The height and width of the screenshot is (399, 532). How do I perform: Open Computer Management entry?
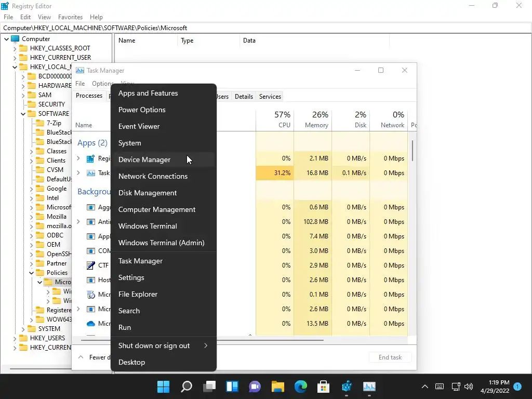coord(164,209)
